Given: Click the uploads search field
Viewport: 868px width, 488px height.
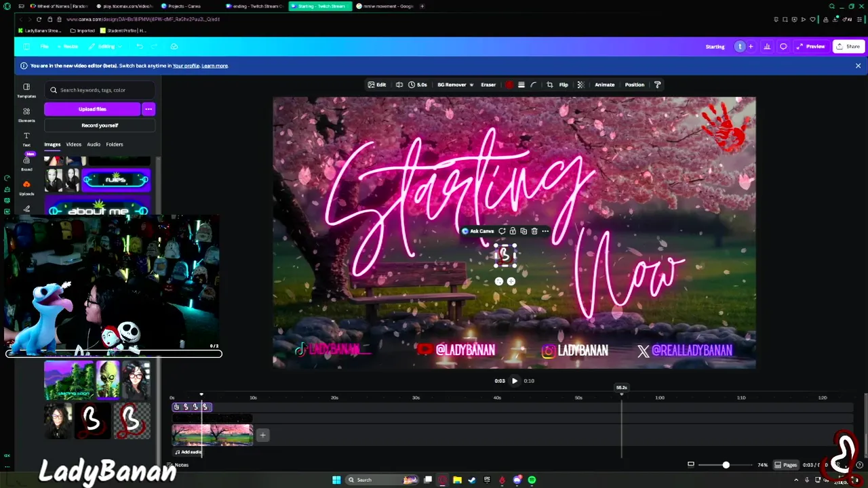Looking at the screenshot, I should coord(100,90).
